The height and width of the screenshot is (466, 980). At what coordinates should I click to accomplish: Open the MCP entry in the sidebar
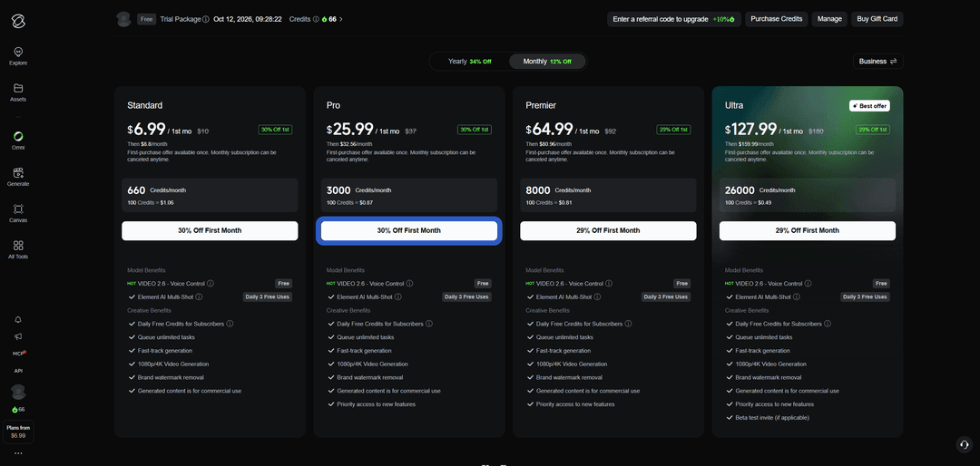tap(19, 354)
